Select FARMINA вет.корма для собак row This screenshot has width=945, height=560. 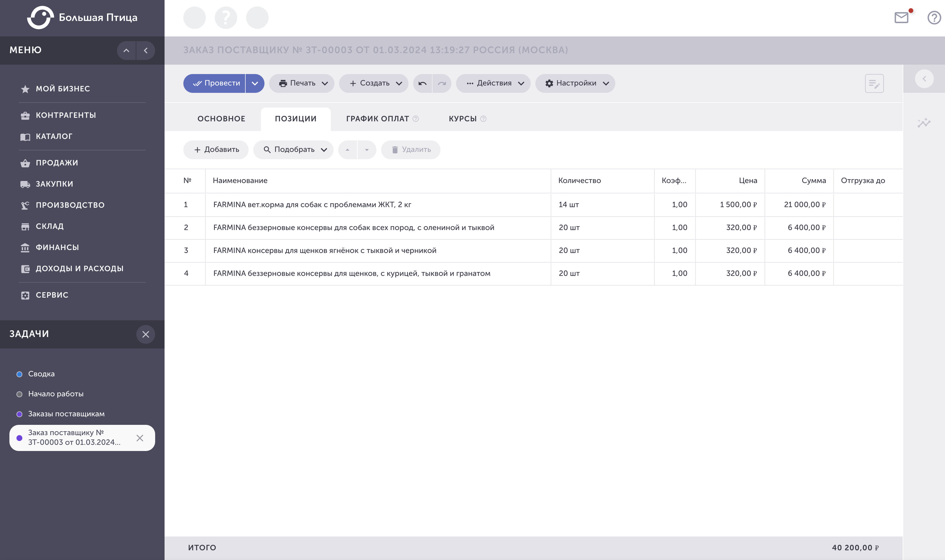tap(534, 205)
